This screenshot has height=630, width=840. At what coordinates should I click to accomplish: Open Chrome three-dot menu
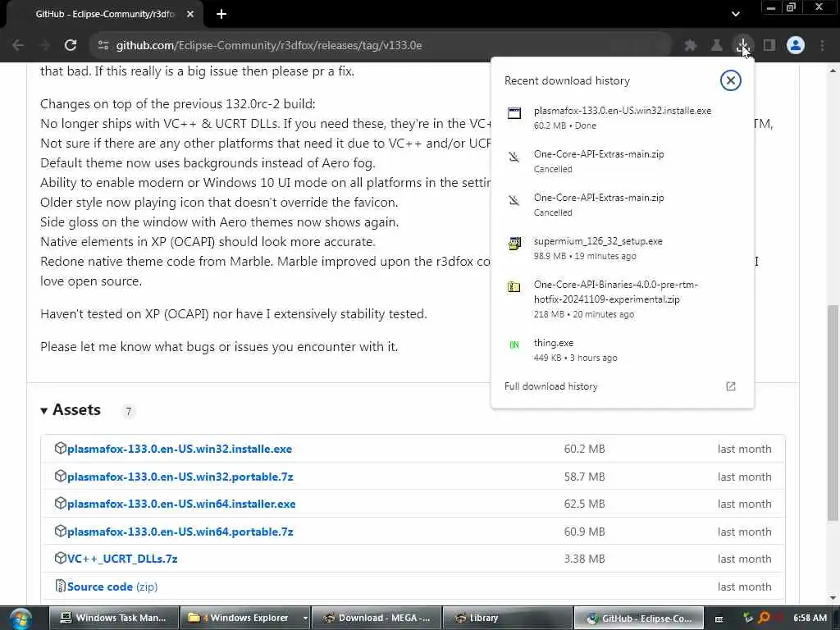coord(822,46)
